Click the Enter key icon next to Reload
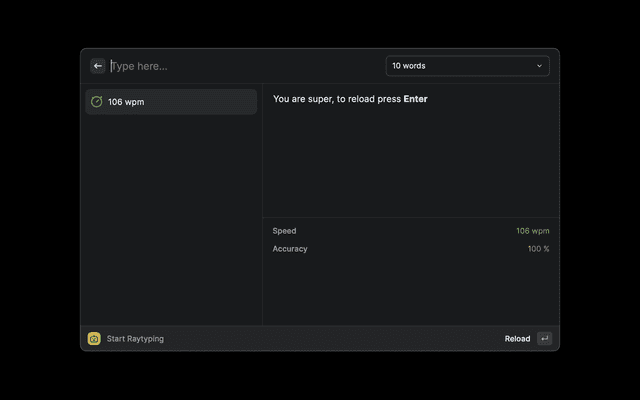Viewport: 640px width, 400px height. pyautogui.click(x=544, y=339)
